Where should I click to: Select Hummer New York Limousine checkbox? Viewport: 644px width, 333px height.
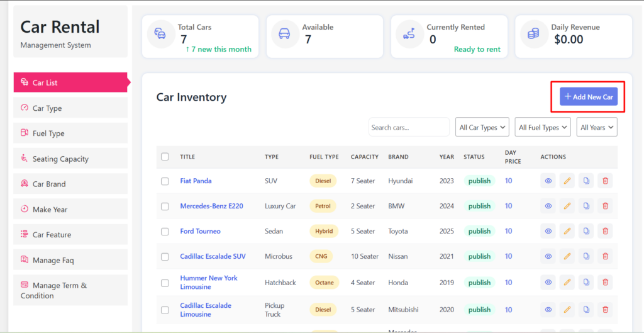point(165,283)
